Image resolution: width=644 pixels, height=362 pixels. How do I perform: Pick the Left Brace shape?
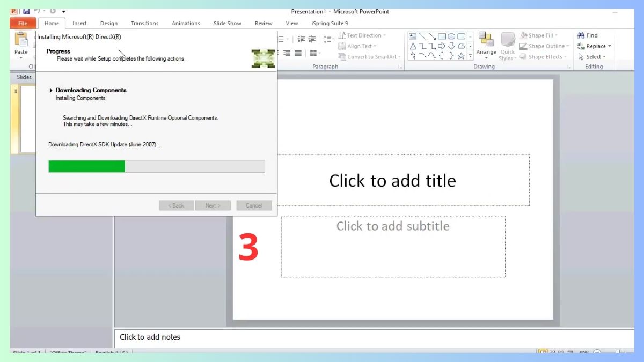(x=441, y=56)
